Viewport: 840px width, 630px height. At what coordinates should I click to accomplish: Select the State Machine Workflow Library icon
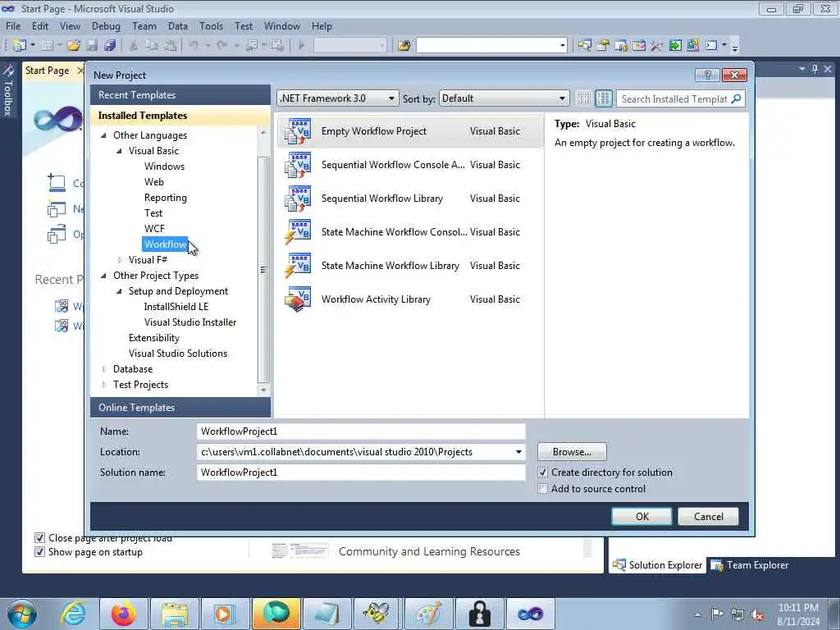(297, 267)
